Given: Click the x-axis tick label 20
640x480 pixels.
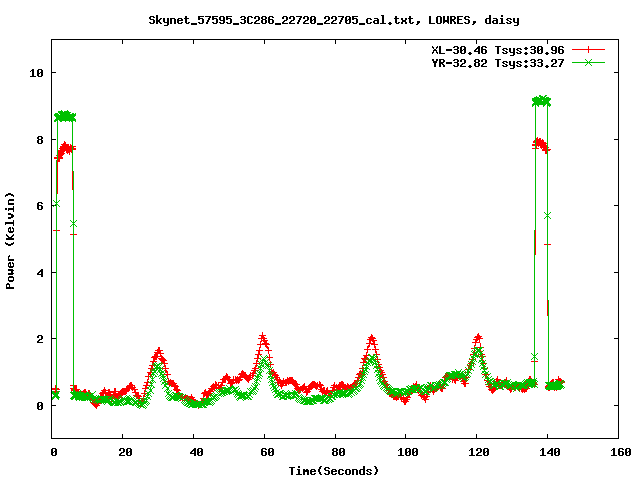Looking at the screenshot, I should tap(125, 452).
